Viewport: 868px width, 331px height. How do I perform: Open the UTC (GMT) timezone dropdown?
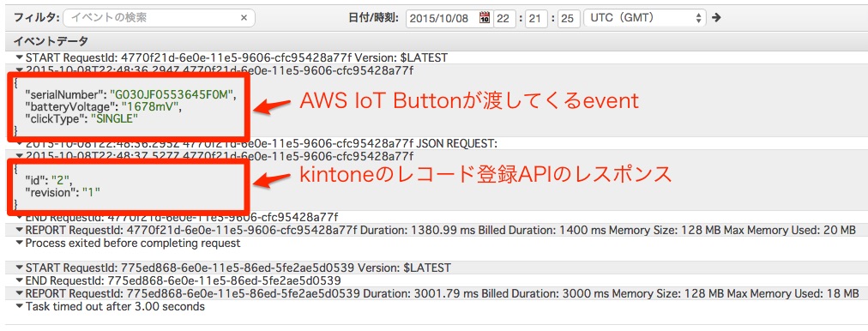point(644,18)
